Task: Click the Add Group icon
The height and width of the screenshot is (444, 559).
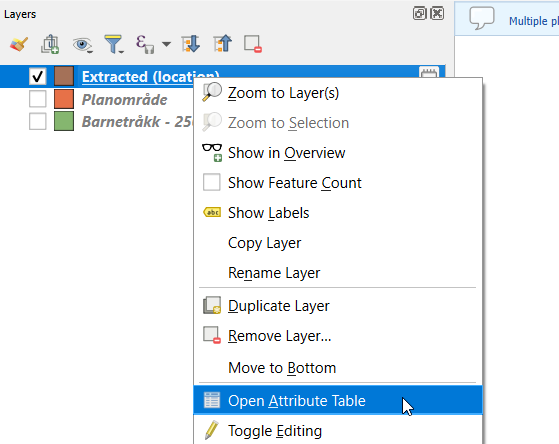Action: pos(50,44)
